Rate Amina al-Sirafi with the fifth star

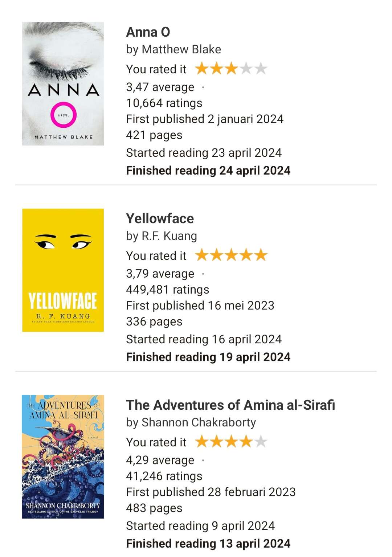click(261, 442)
